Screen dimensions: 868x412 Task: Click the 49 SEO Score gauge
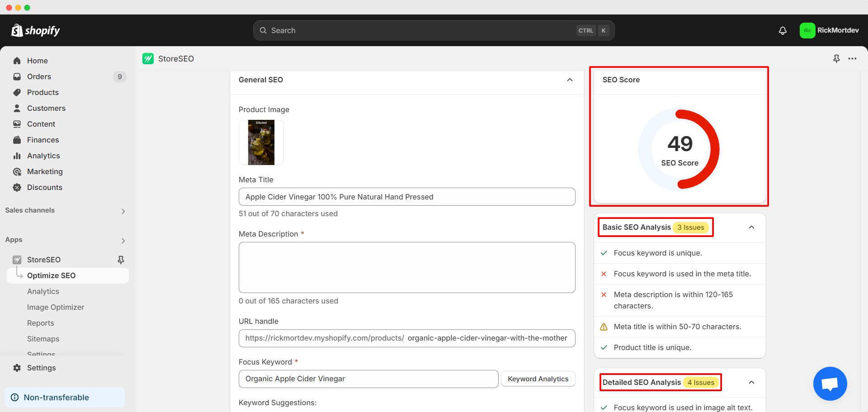tap(679, 149)
